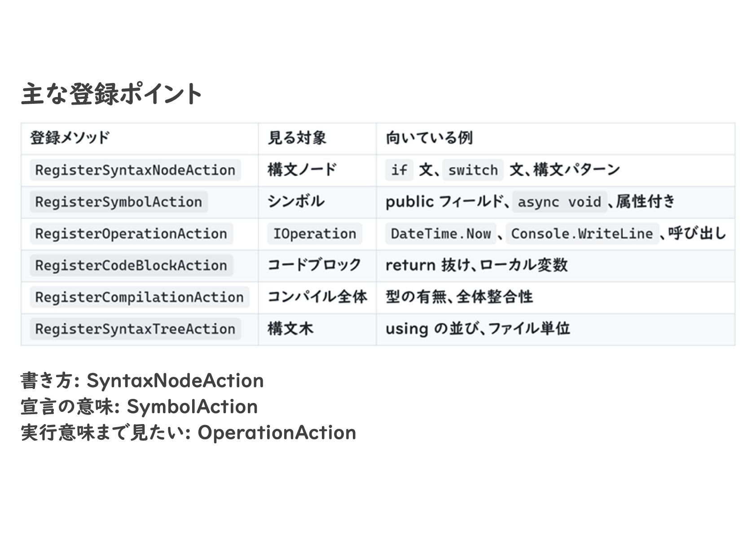The image size is (756, 535).
Task: Select the RegisterCodeBlockAction code label
Action: tap(131, 265)
